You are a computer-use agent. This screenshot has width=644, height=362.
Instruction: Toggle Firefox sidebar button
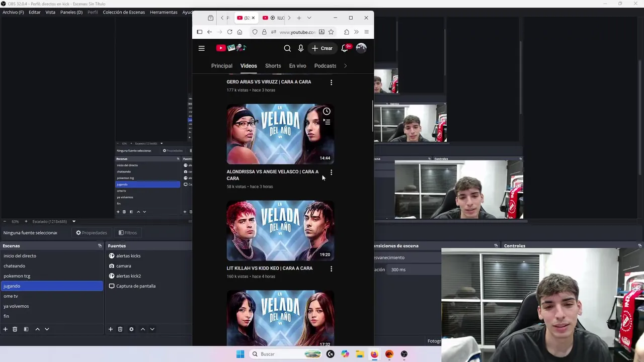click(199, 32)
